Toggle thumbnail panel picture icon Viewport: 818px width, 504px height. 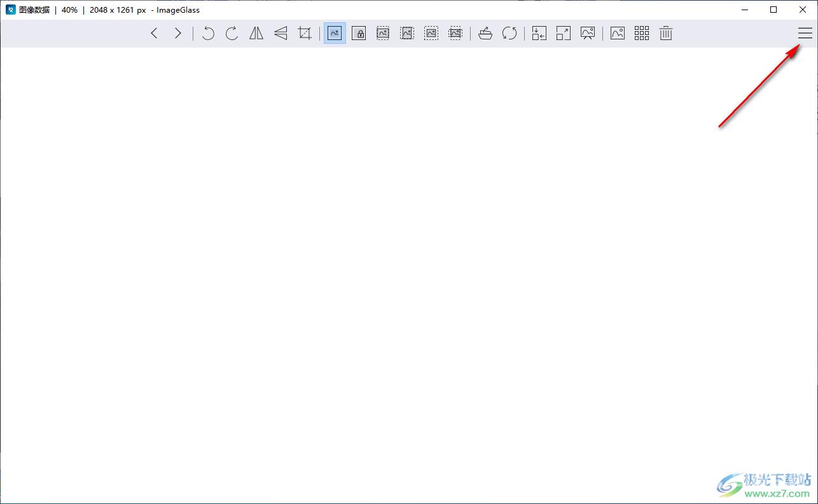pos(618,34)
